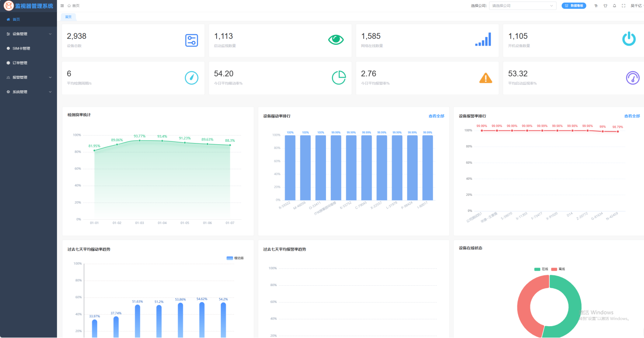
Task: Click the 监视器管理系统 title text
Action: 34,6
